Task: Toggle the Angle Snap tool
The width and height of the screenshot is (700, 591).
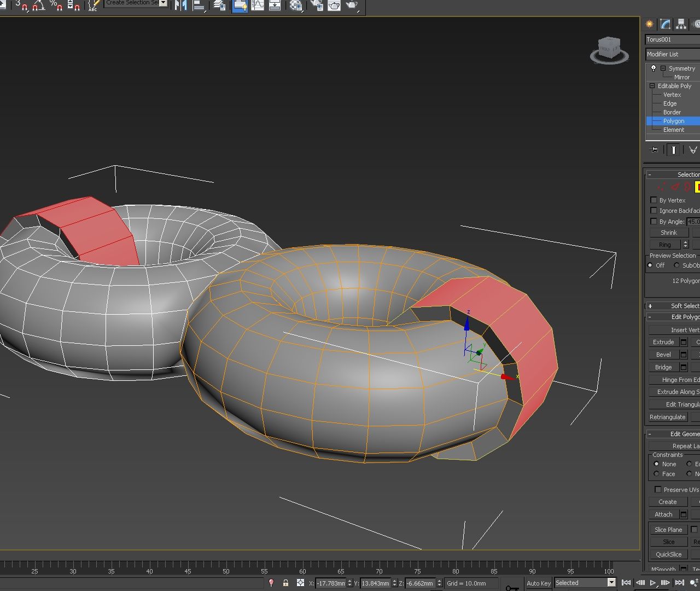Action: (x=38, y=8)
